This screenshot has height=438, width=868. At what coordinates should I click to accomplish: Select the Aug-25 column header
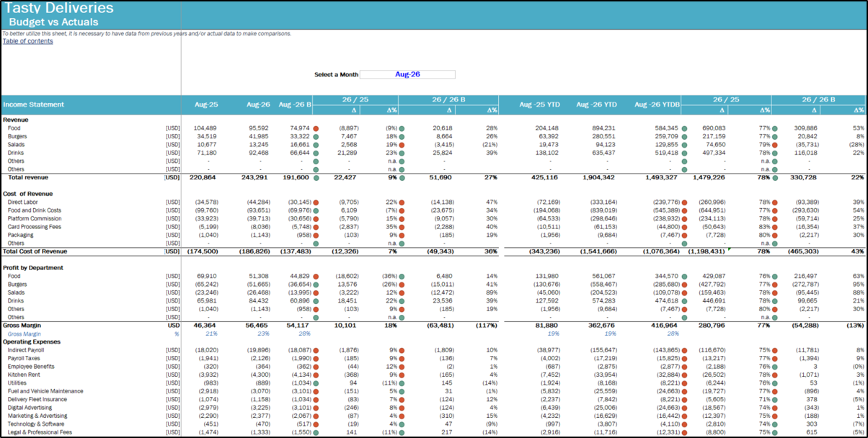coord(206,104)
